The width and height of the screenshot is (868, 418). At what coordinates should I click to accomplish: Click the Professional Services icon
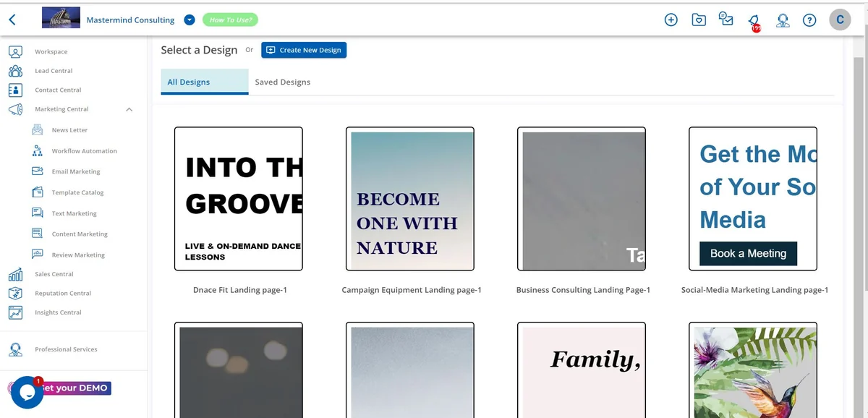pos(15,349)
